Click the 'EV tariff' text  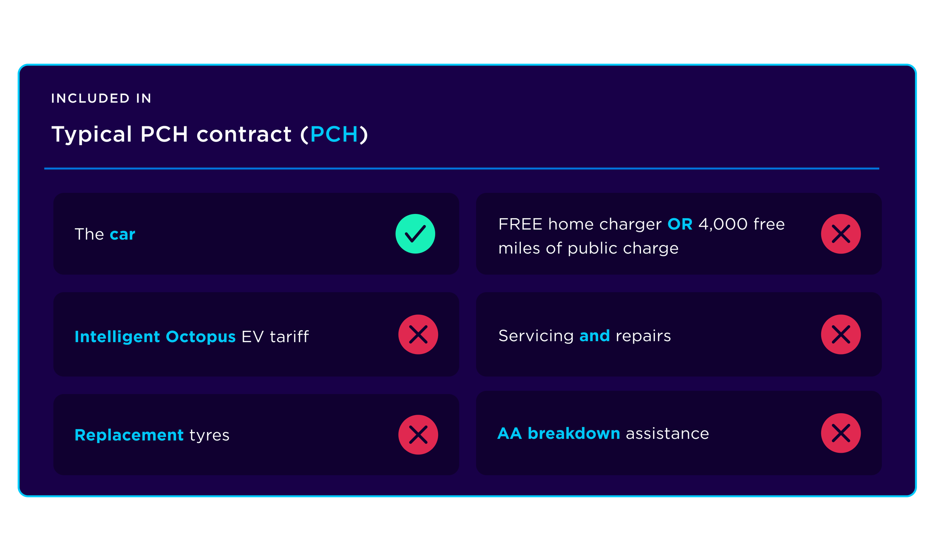(x=275, y=337)
